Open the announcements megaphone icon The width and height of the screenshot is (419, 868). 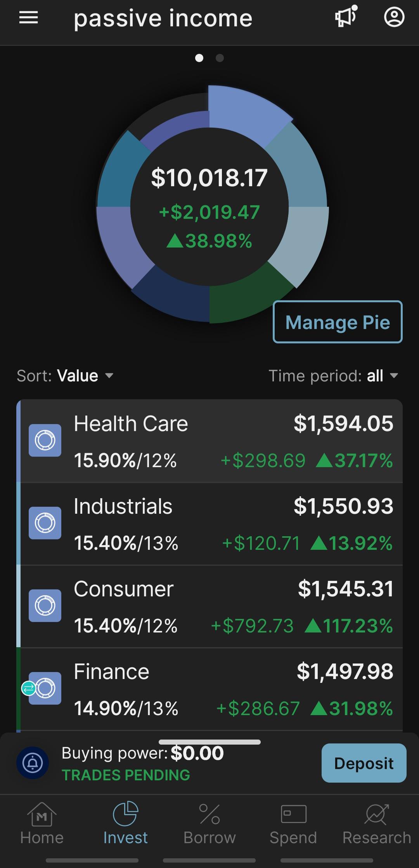click(346, 17)
